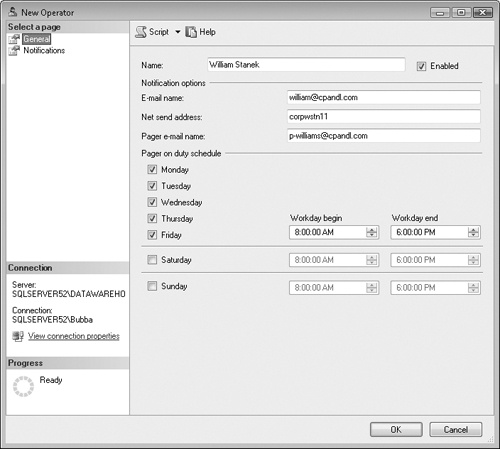Image resolution: width=500 pixels, height=449 pixels.
Task: Click the New Operator title bar icon
Action: tap(13, 12)
